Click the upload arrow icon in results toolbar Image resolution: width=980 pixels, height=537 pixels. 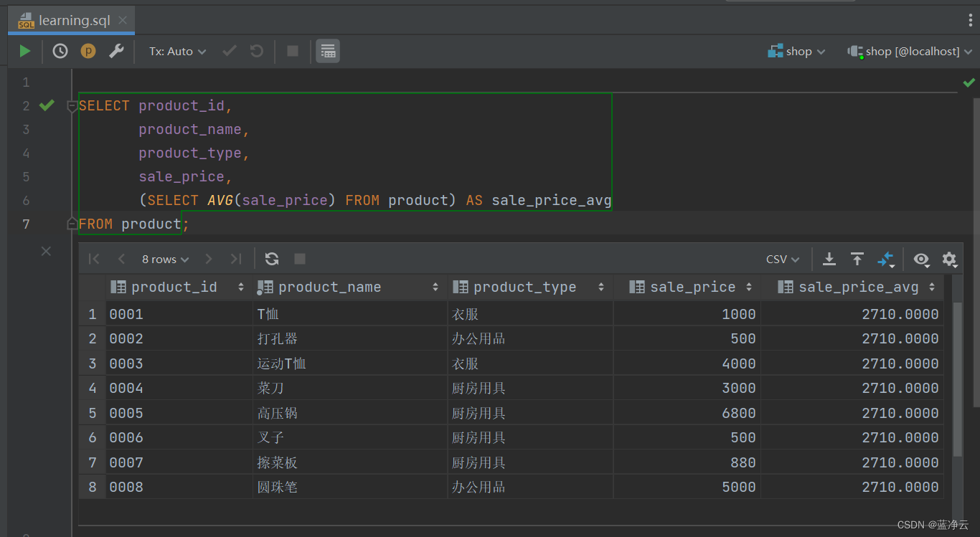[857, 259]
